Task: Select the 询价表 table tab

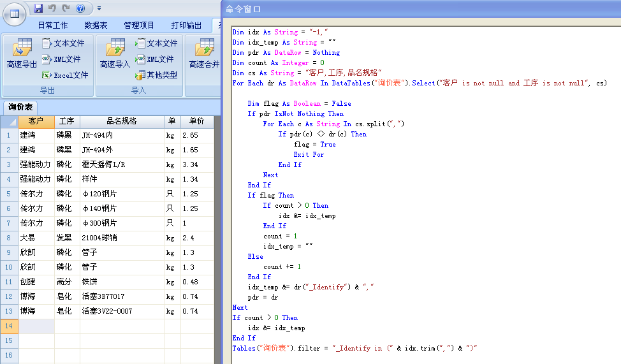Action: [20, 107]
